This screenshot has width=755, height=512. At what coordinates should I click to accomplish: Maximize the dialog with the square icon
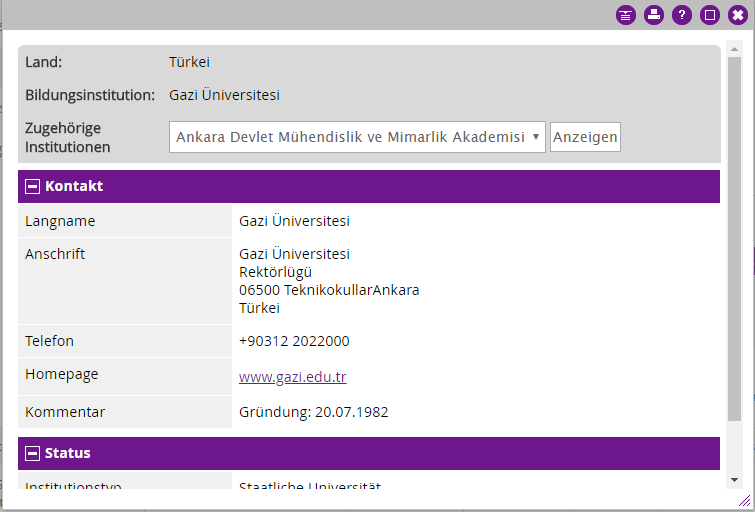coord(709,15)
